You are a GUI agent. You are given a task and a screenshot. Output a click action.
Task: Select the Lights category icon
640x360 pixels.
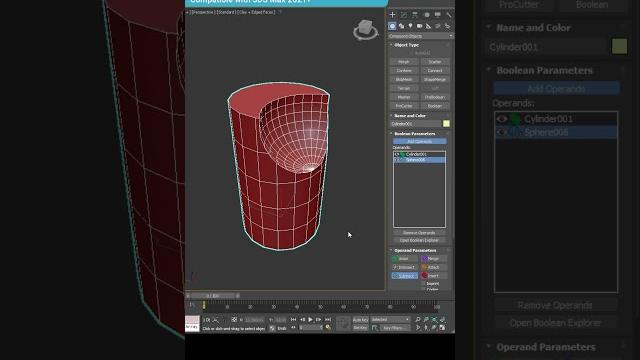pos(411,26)
